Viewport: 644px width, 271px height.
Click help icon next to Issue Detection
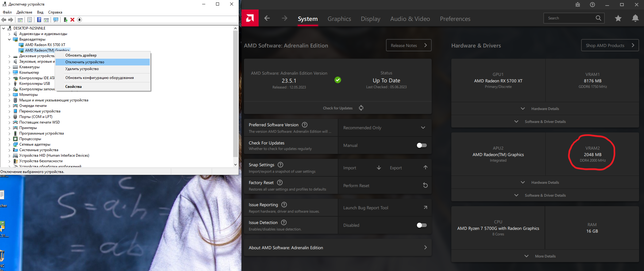click(x=284, y=222)
